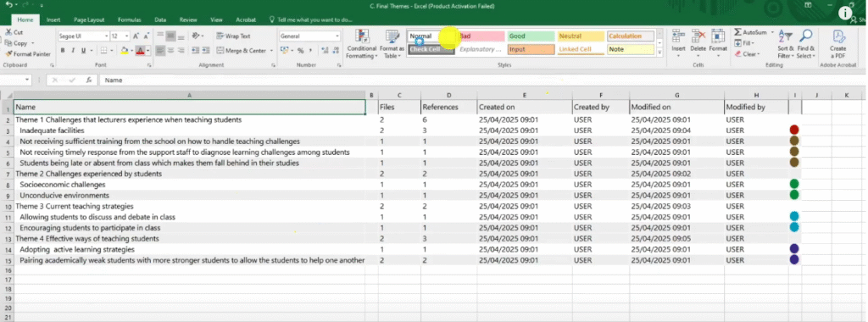
Task: Toggle Middle Align
Action: (171, 36)
